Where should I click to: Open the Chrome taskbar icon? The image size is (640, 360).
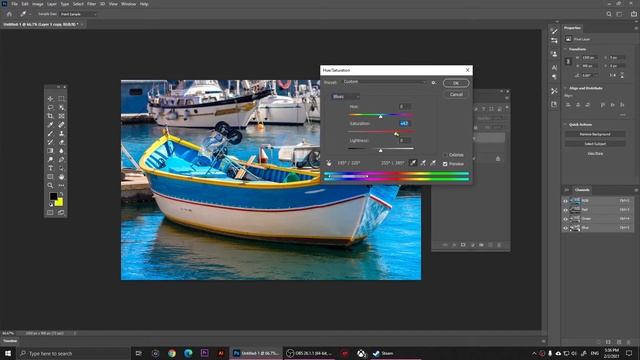(x=172, y=353)
